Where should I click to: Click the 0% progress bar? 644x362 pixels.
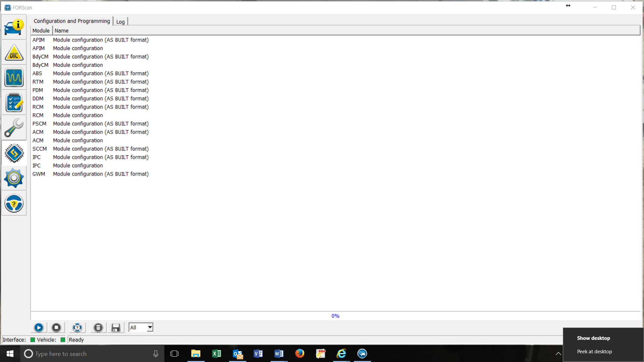point(335,315)
